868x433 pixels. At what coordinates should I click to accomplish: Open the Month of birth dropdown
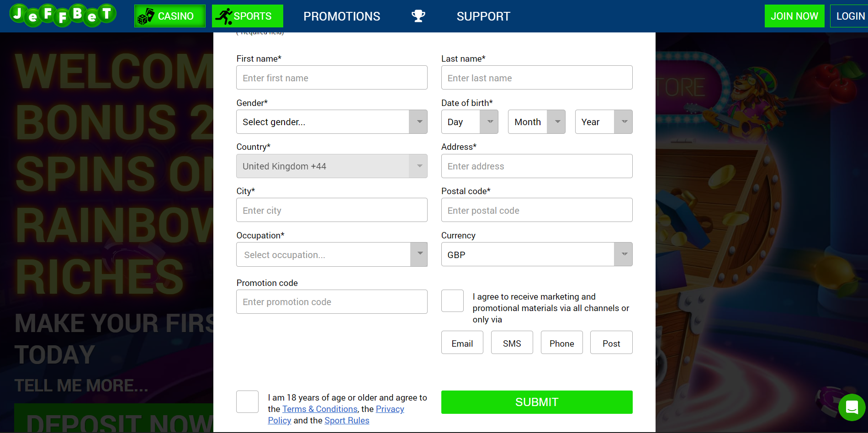(x=537, y=122)
